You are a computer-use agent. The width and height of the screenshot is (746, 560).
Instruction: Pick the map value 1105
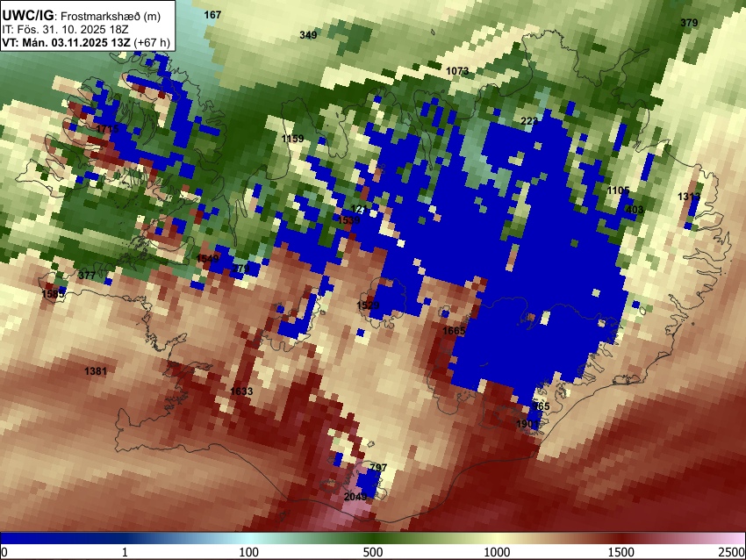pos(619,190)
